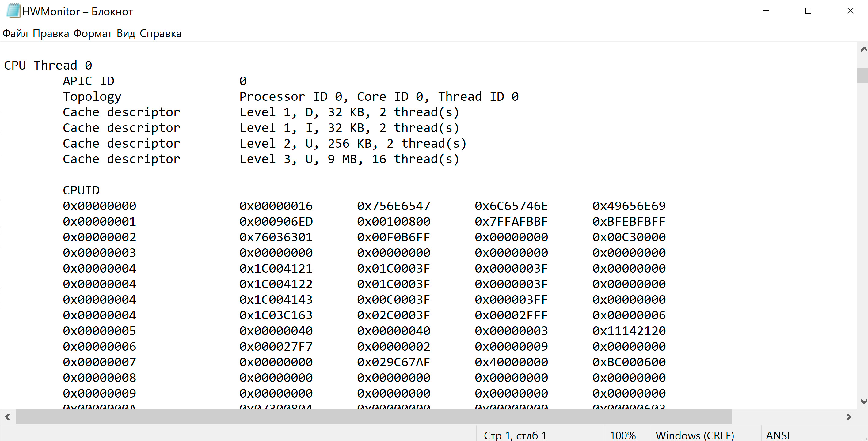This screenshot has height=441, width=868.
Task: Click value 0x11142120
Action: click(629, 331)
